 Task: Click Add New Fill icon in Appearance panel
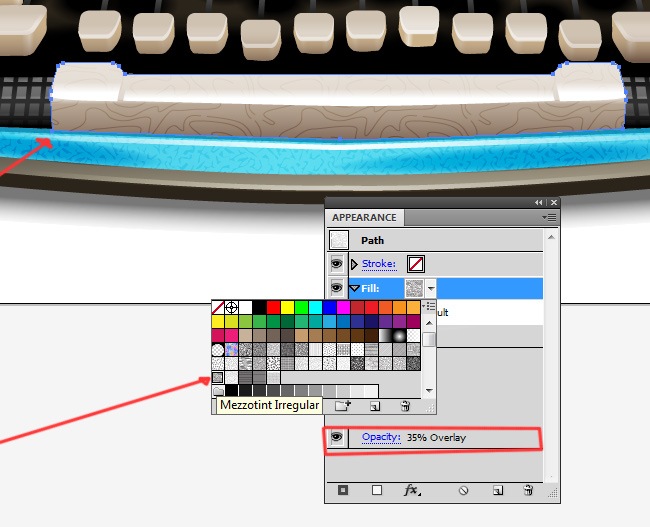pos(377,491)
